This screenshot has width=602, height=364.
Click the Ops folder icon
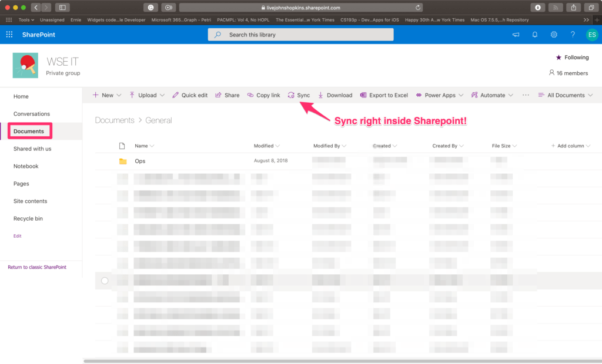coord(123,161)
